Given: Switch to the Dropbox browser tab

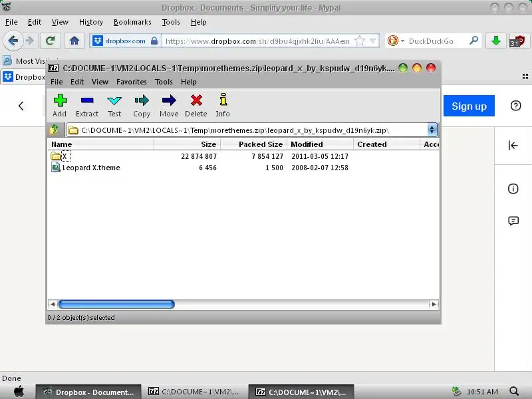Looking at the screenshot, I should tap(24, 77).
